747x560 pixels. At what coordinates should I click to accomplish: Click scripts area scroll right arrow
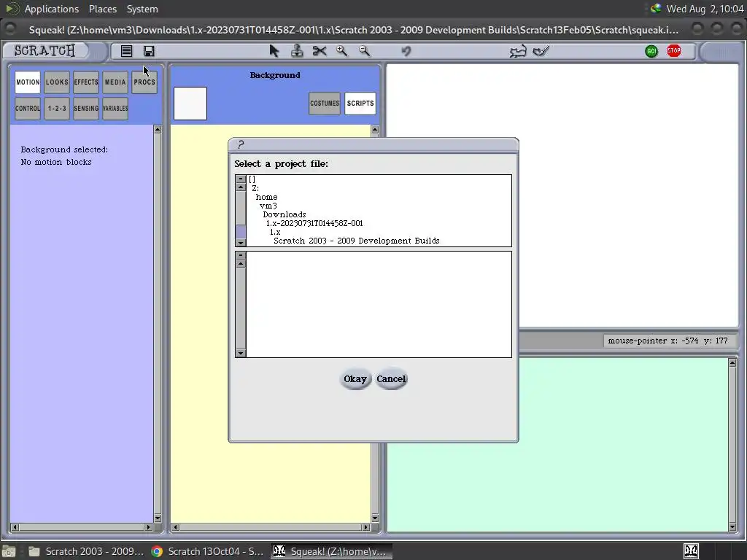coord(365,527)
